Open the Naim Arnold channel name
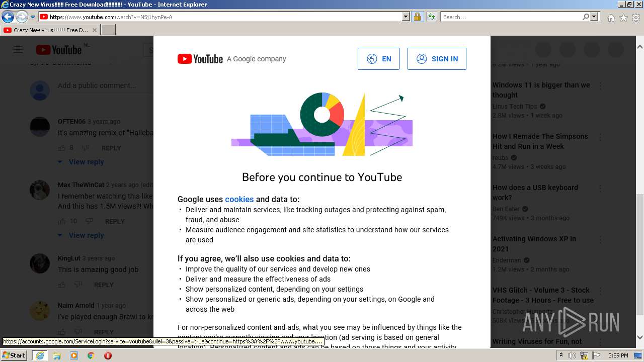The height and width of the screenshot is (362, 644). click(x=76, y=306)
